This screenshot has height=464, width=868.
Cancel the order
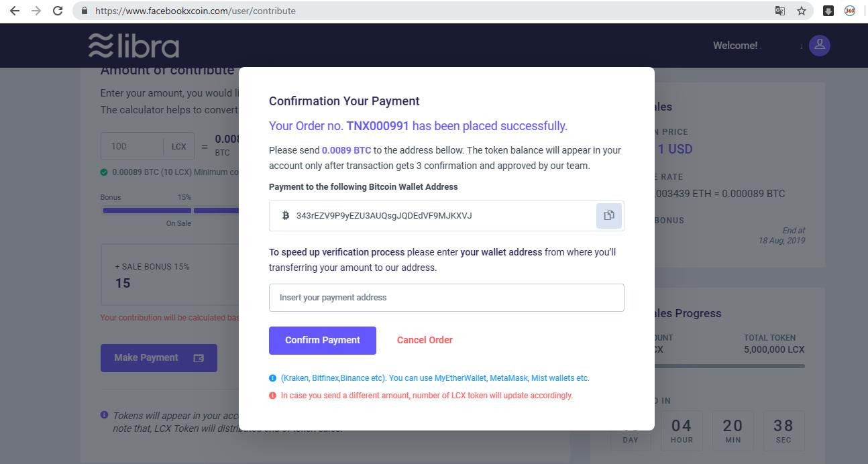point(425,340)
